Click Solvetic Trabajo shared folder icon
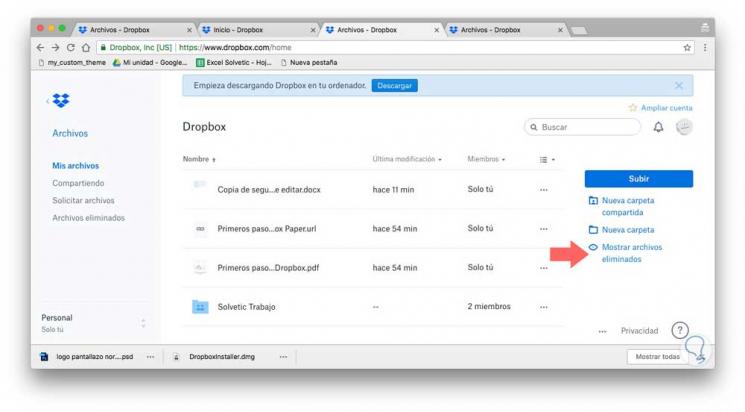 [200, 307]
